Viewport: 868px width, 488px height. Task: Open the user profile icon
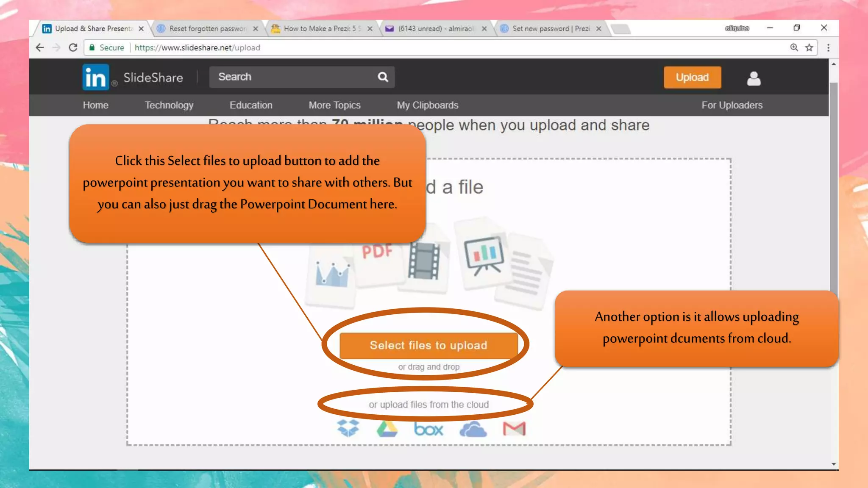coord(754,78)
